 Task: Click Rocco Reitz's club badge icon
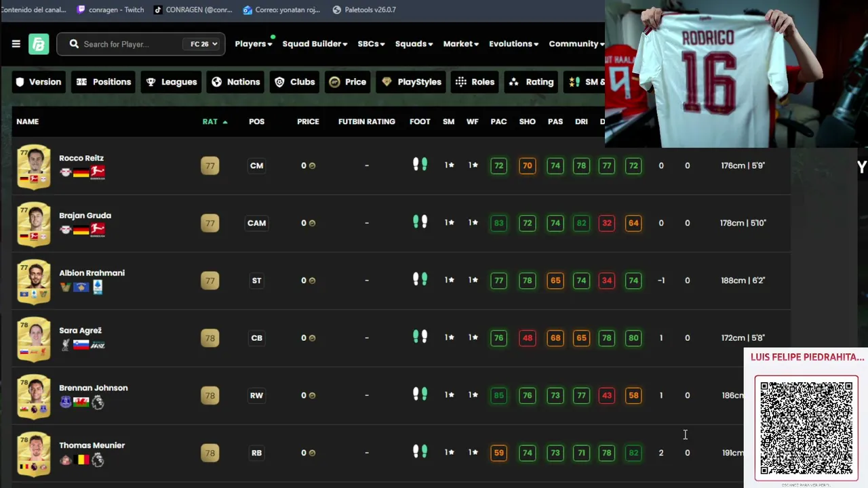(x=65, y=172)
